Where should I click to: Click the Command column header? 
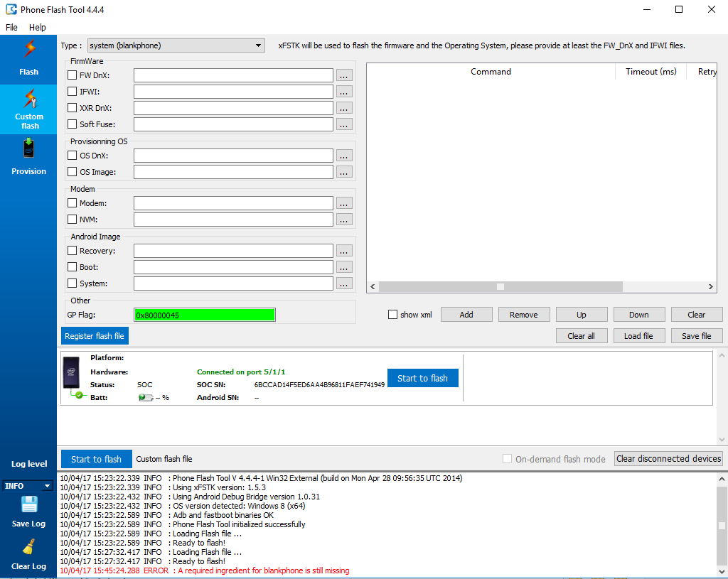[x=491, y=72]
